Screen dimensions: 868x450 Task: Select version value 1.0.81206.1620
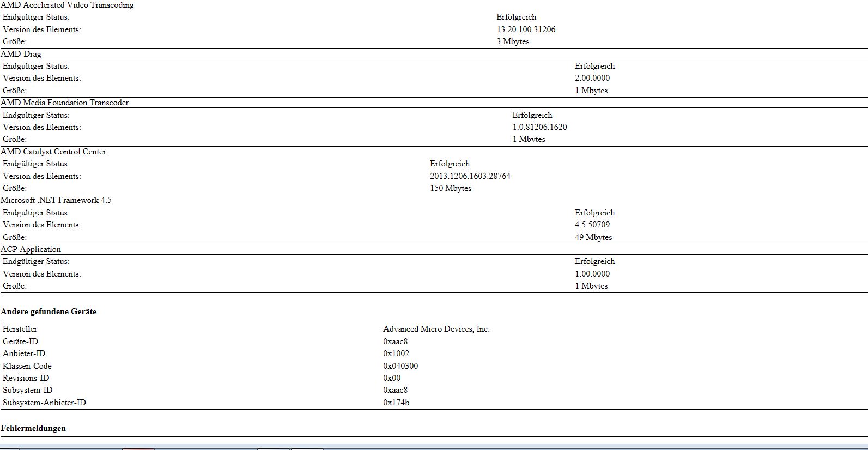(539, 127)
